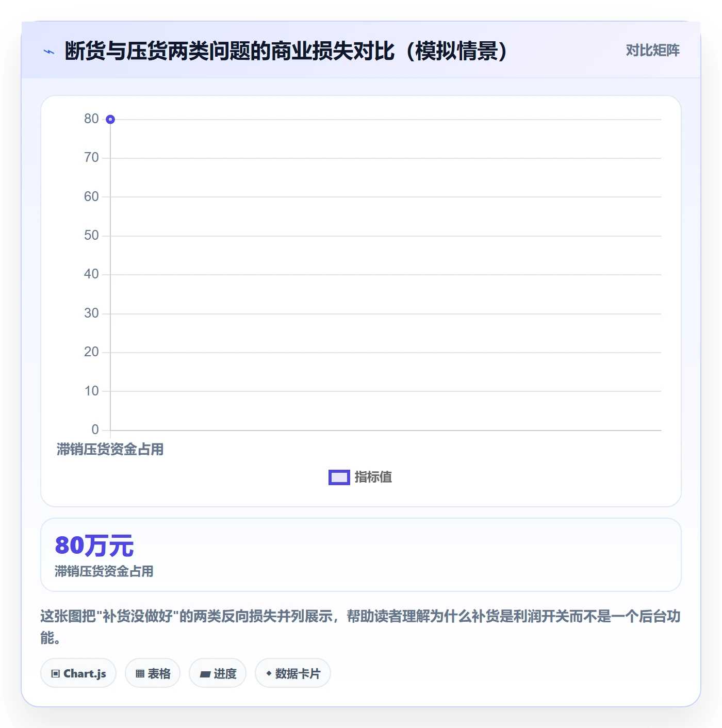This screenshot has width=722, height=728.
Task: Click the 滞销压货资金占用 x-axis label
Action: point(110,450)
